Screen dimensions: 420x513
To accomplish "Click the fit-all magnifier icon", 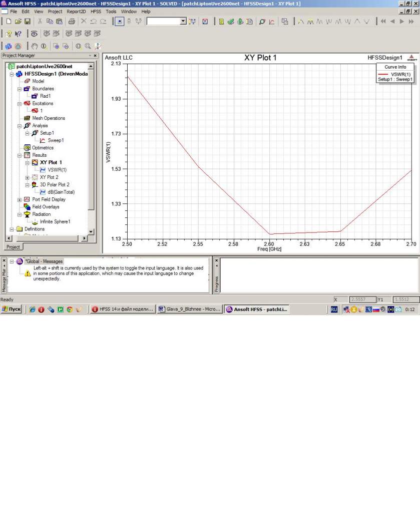I will coord(79,46).
